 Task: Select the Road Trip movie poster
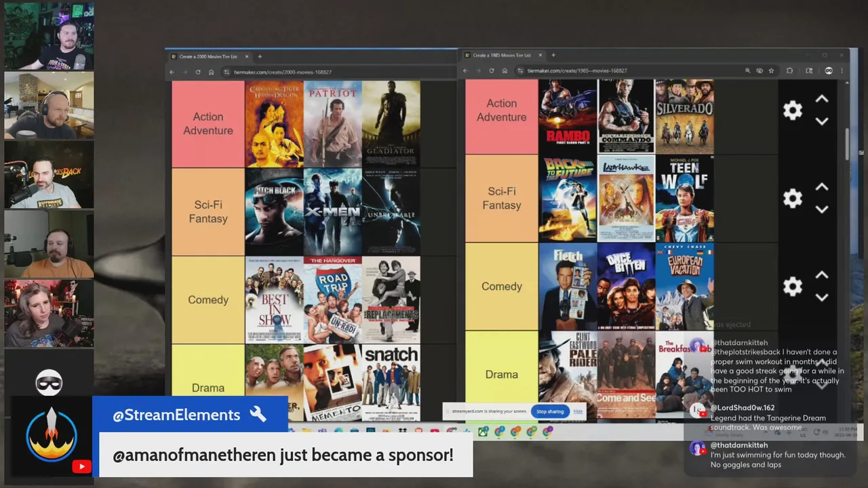pos(332,300)
